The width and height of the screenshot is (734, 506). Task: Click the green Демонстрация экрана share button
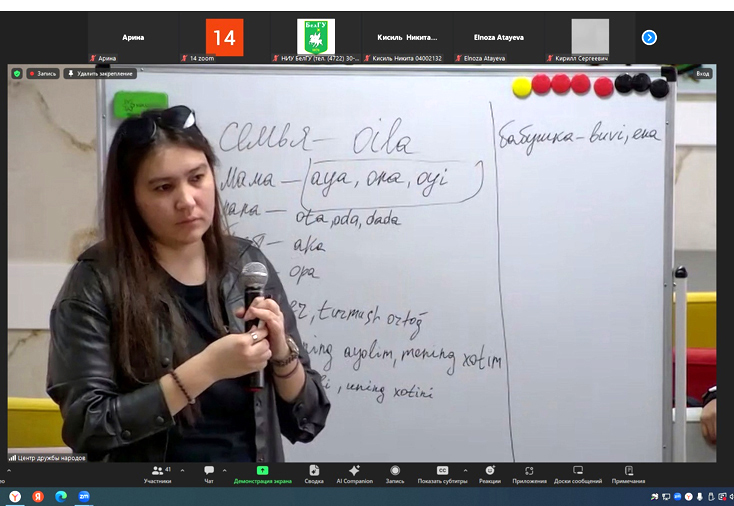262,472
